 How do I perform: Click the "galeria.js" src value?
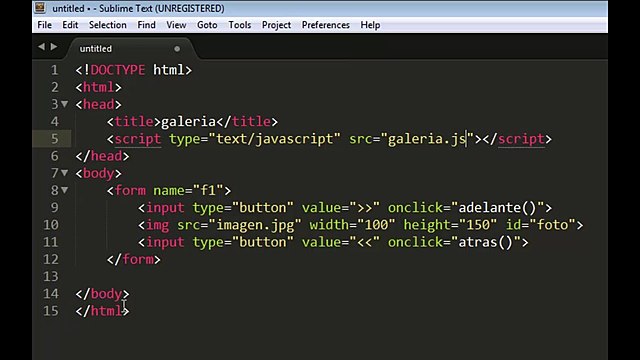[427, 139]
